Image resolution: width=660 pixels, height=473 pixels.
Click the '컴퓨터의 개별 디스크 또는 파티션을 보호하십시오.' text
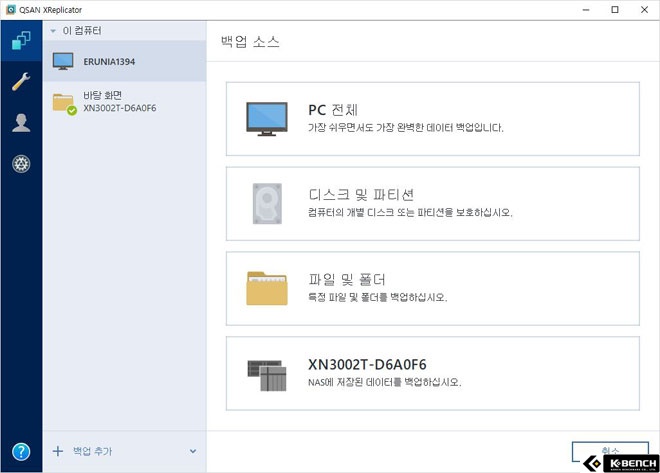pyautogui.click(x=410, y=213)
